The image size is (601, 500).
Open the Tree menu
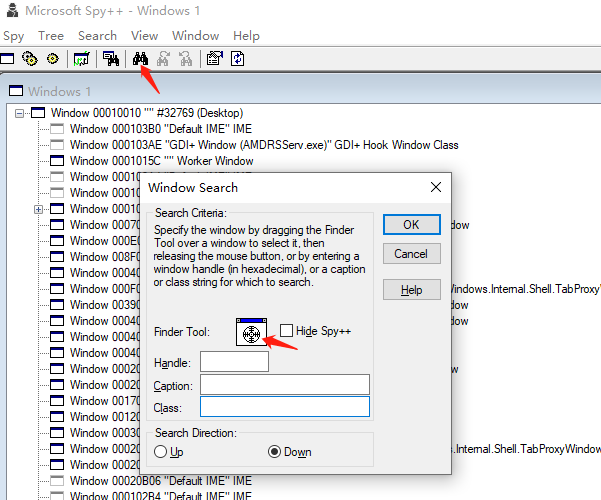[51, 36]
